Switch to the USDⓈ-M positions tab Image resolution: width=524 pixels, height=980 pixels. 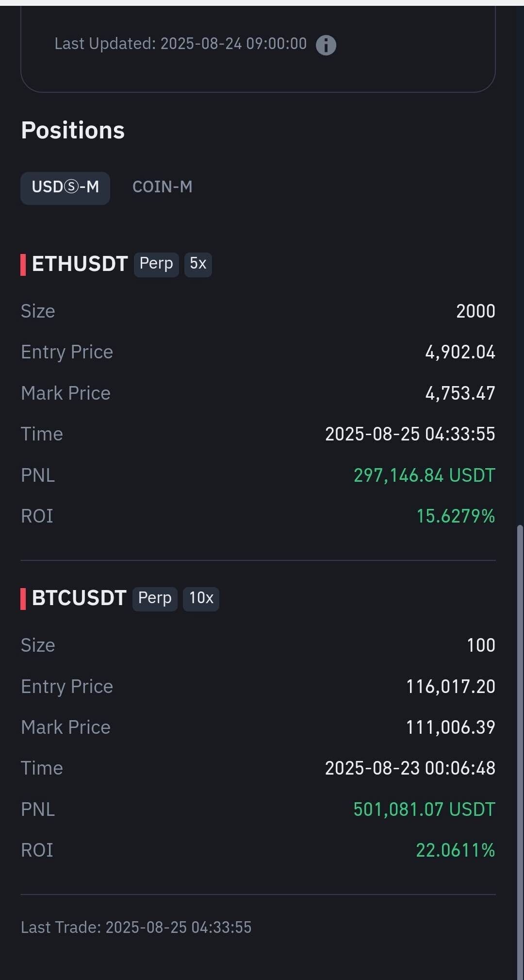click(x=65, y=187)
